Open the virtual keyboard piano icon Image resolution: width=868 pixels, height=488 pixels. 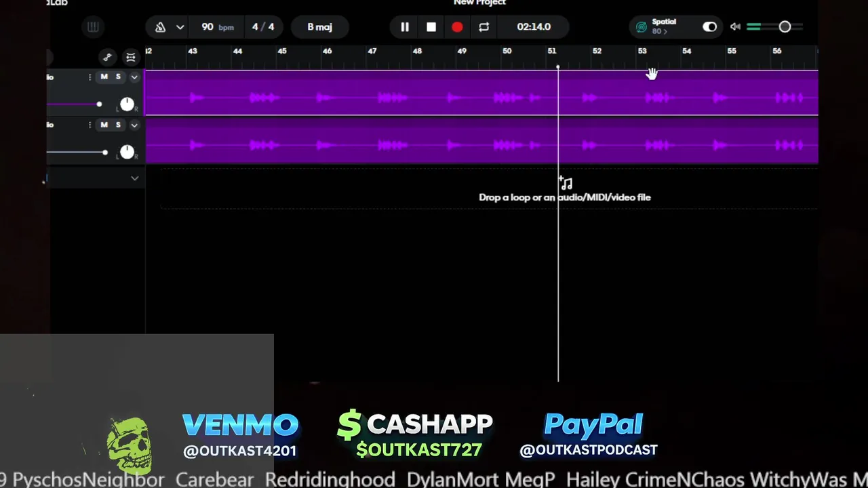click(93, 27)
